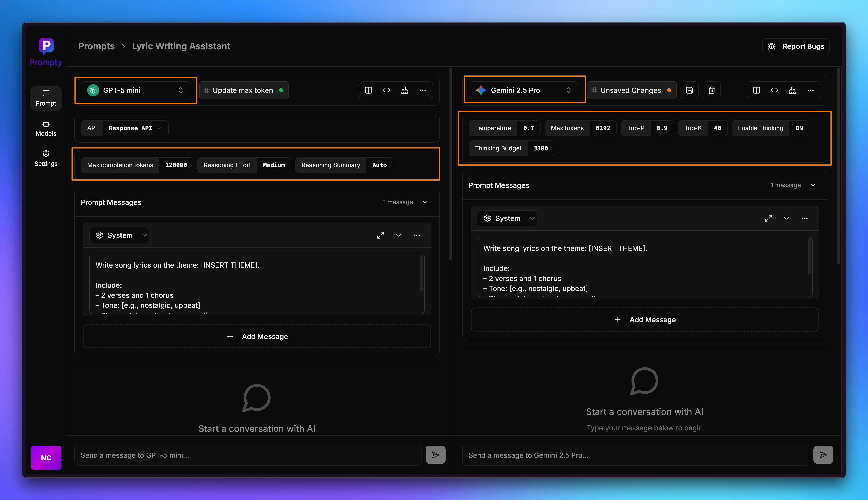Click the code brackets icon in the Gemini panel
The image size is (868, 500).
click(x=774, y=90)
